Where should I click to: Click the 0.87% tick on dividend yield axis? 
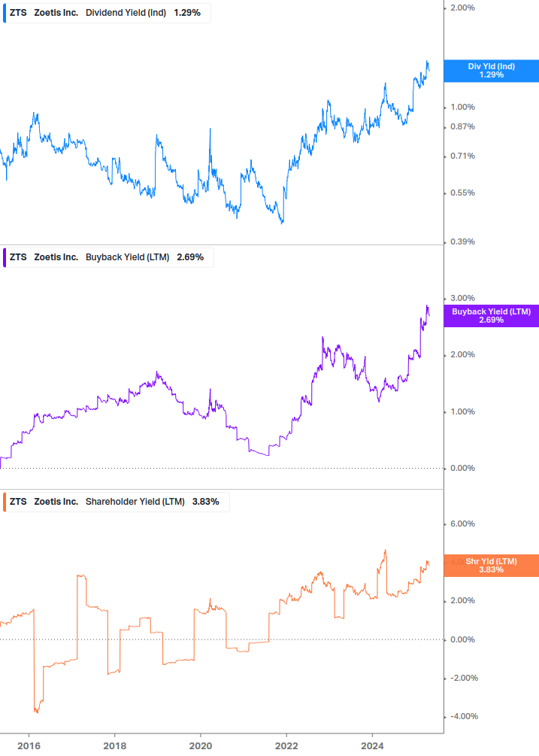tap(462, 127)
